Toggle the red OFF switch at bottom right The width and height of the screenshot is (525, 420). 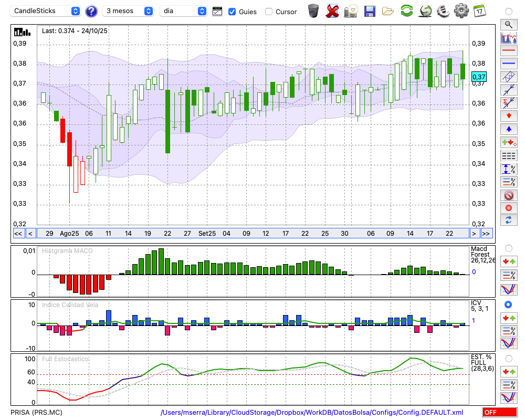(x=500, y=412)
